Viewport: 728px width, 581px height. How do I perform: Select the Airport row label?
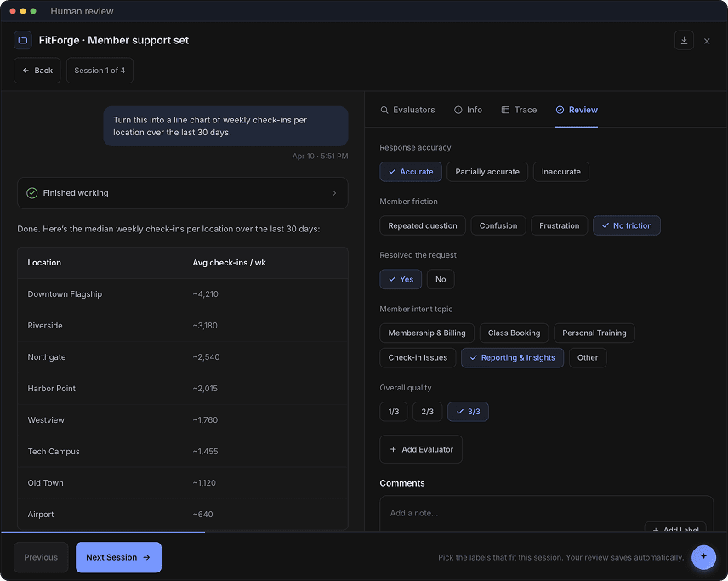coord(40,515)
